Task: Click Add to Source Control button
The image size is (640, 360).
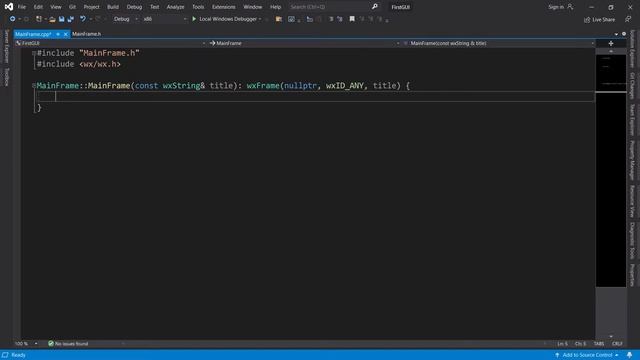Action: 587,355
